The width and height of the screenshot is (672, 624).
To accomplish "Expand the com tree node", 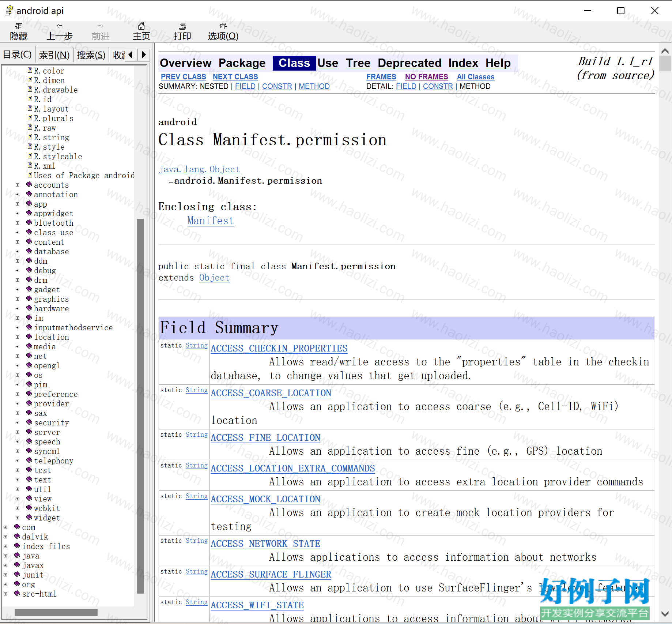I will click(5, 527).
